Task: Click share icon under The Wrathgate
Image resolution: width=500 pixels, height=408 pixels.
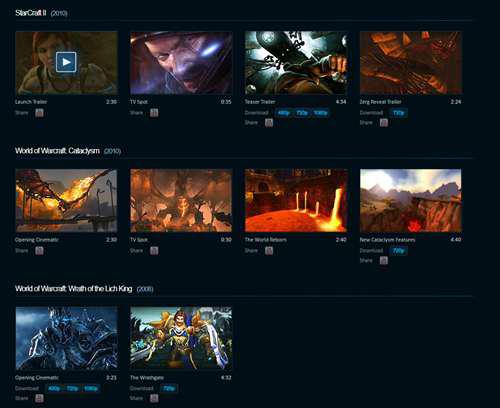Action: pyautogui.click(x=154, y=398)
